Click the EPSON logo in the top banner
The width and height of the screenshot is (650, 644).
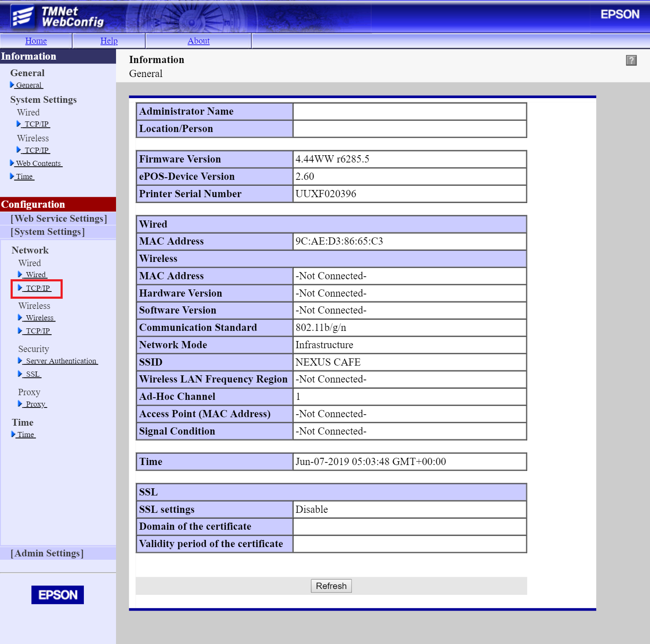(620, 14)
